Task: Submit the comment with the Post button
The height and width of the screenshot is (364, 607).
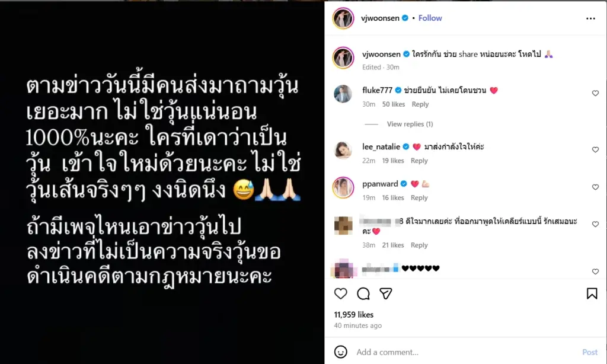Action: click(x=590, y=352)
